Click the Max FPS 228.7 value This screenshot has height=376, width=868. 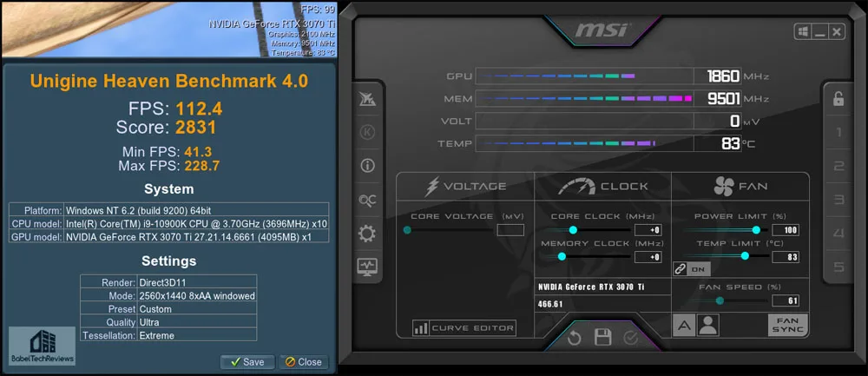pyautogui.click(x=202, y=166)
